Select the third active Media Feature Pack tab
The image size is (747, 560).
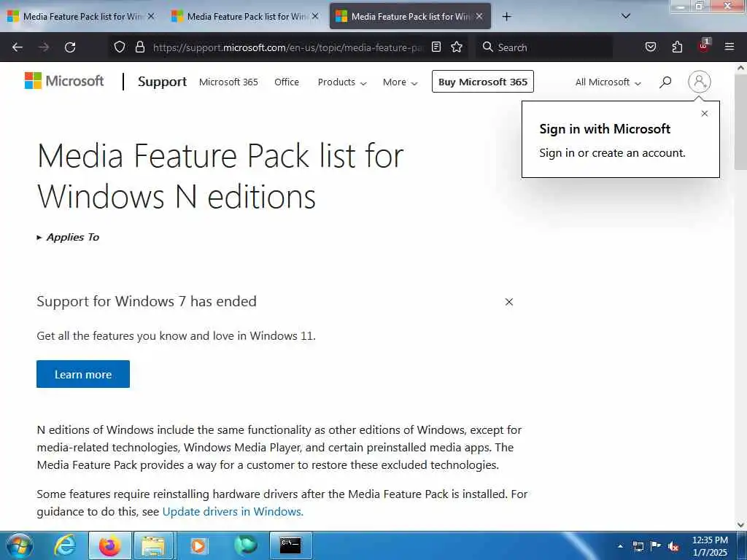410,16
